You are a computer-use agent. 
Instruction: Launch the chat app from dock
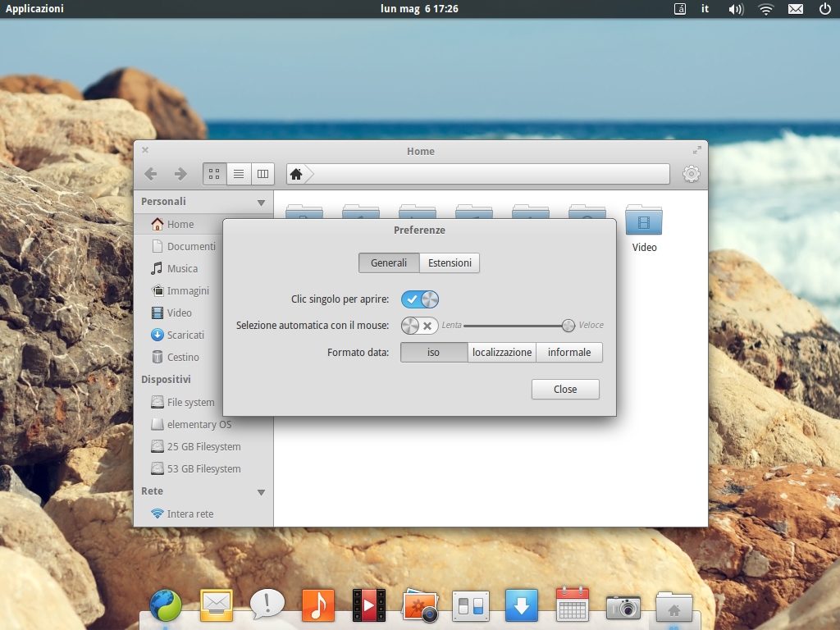(x=267, y=606)
